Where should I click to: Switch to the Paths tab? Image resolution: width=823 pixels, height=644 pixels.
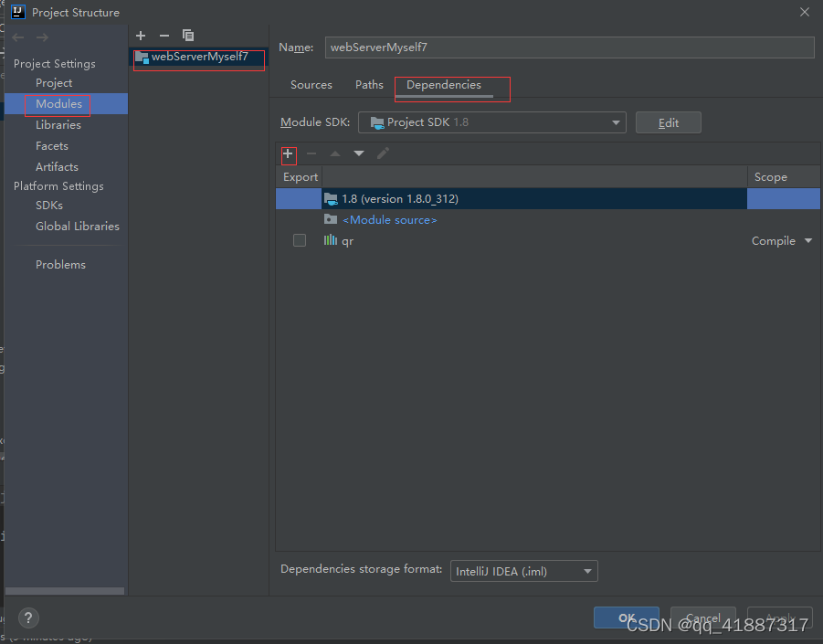coord(369,85)
